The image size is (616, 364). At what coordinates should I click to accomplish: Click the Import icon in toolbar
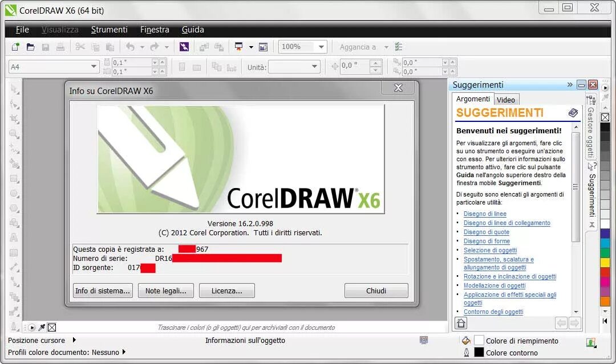[x=204, y=47]
